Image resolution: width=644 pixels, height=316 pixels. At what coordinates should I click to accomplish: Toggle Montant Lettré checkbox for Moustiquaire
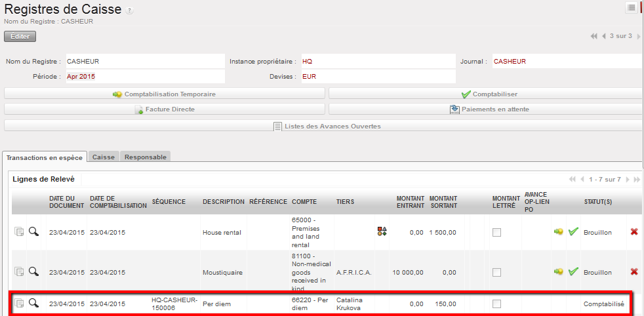pos(496,271)
